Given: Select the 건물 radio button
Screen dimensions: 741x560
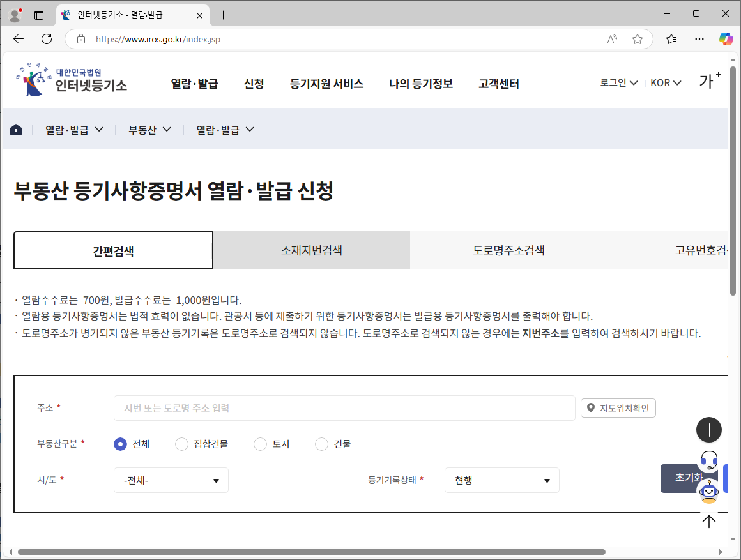Looking at the screenshot, I should click(321, 444).
